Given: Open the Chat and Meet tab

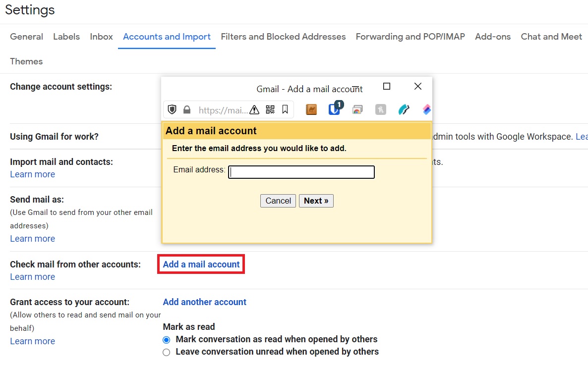Looking at the screenshot, I should coord(551,37).
